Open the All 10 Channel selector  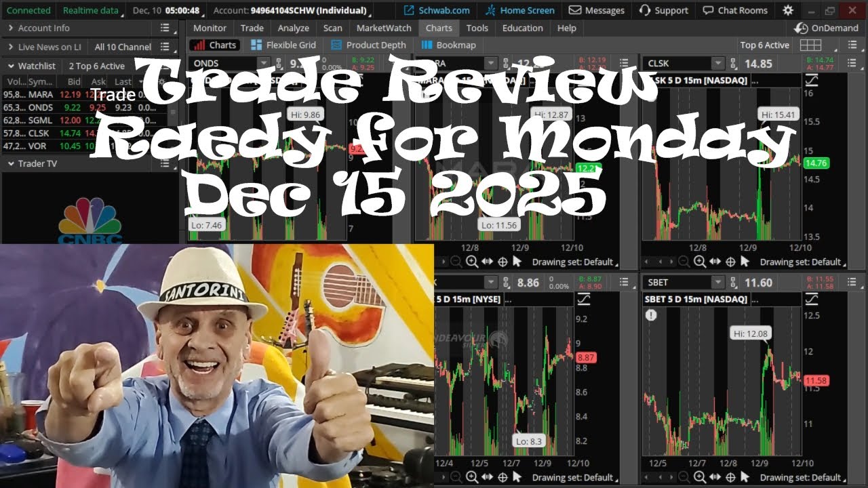coord(123,47)
